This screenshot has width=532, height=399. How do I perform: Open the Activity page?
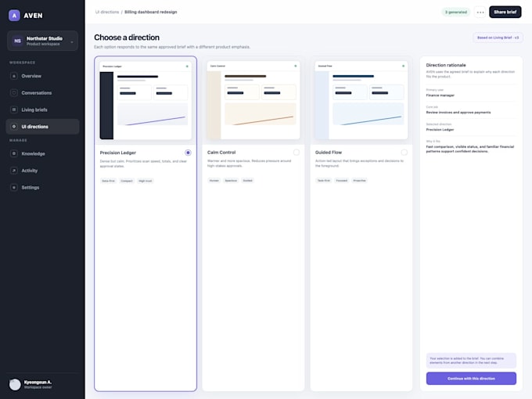click(43, 171)
